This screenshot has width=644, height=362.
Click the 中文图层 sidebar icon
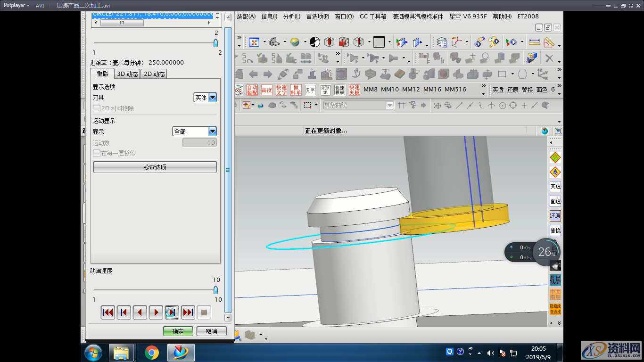[554, 295]
